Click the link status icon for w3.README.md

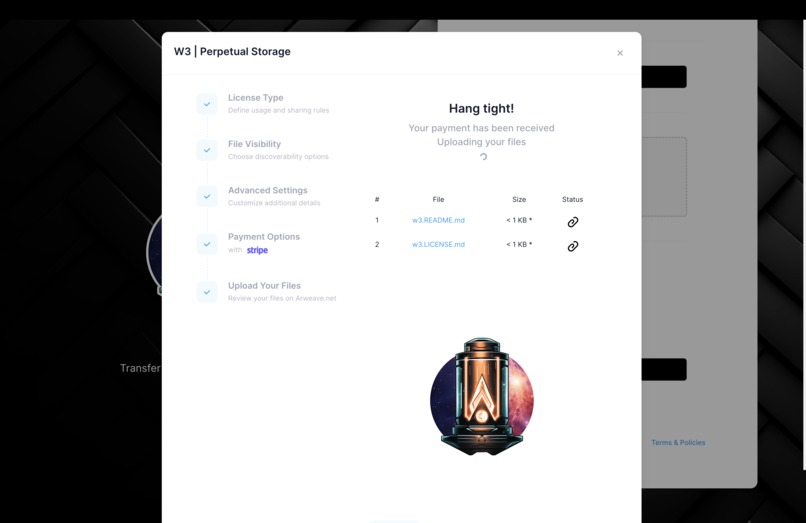[573, 222]
